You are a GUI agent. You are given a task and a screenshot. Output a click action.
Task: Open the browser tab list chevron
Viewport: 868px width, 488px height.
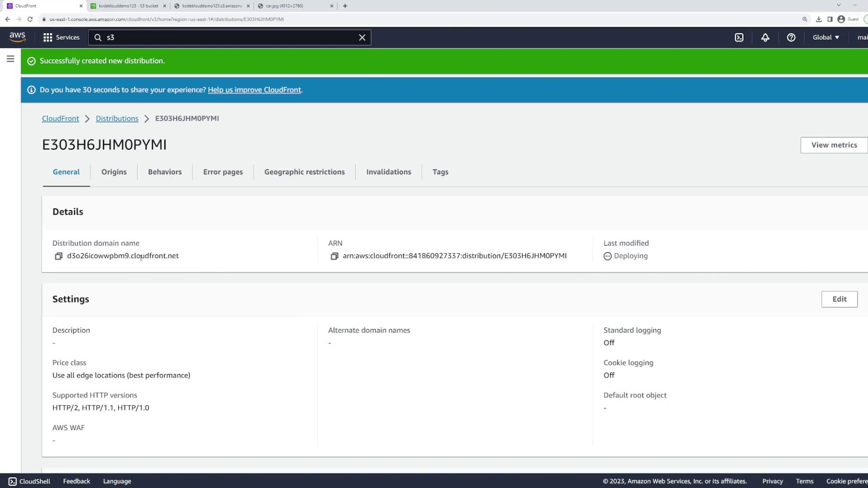coord(838,5)
